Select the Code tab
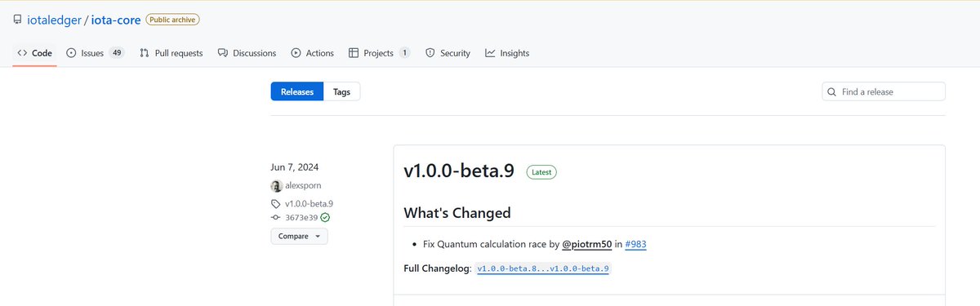 point(34,53)
